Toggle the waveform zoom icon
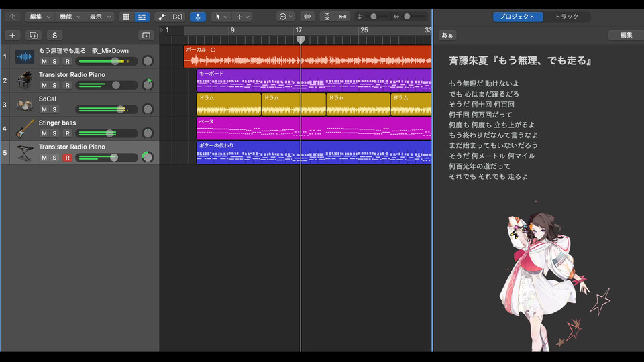644x362 pixels. click(x=307, y=17)
